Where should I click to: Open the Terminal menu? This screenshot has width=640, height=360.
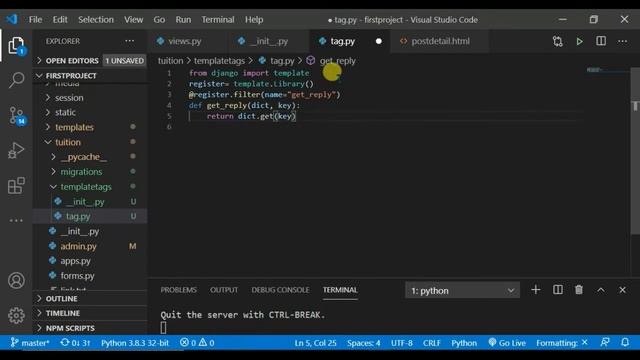218,20
